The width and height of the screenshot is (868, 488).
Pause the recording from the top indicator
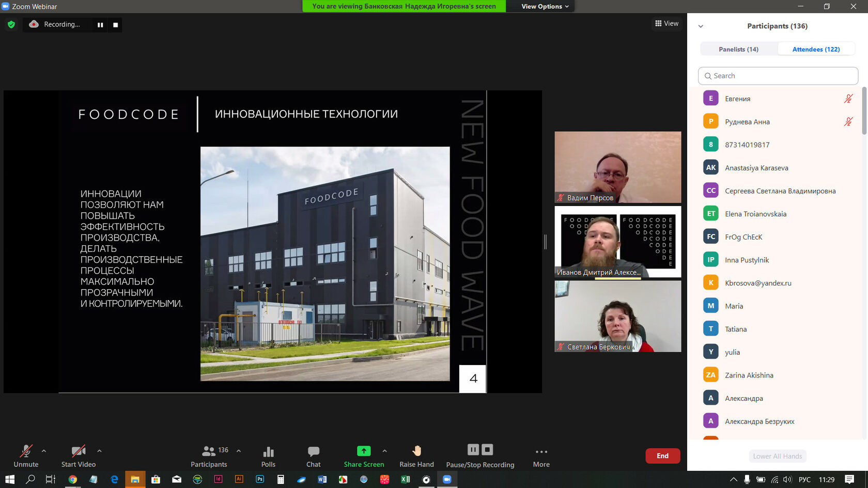click(100, 25)
